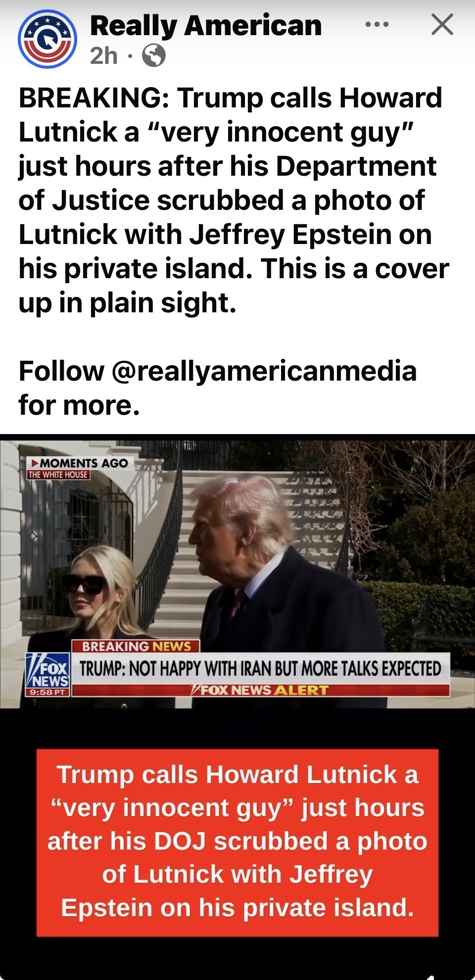Close the post with the X icon
This screenshot has width=475, height=980.
[442, 25]
